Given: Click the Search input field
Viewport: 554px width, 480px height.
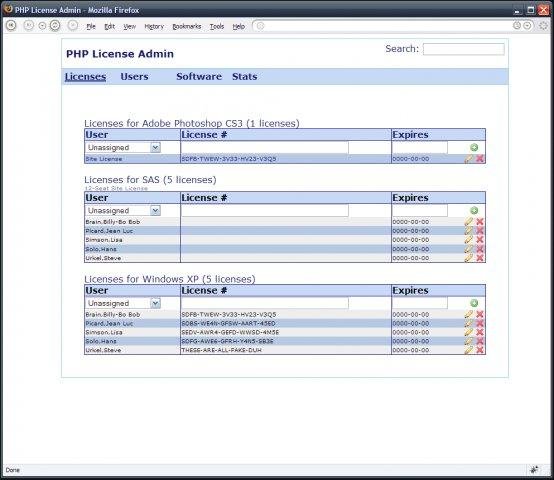Looking at the screenshot, I should click(464, 49).
